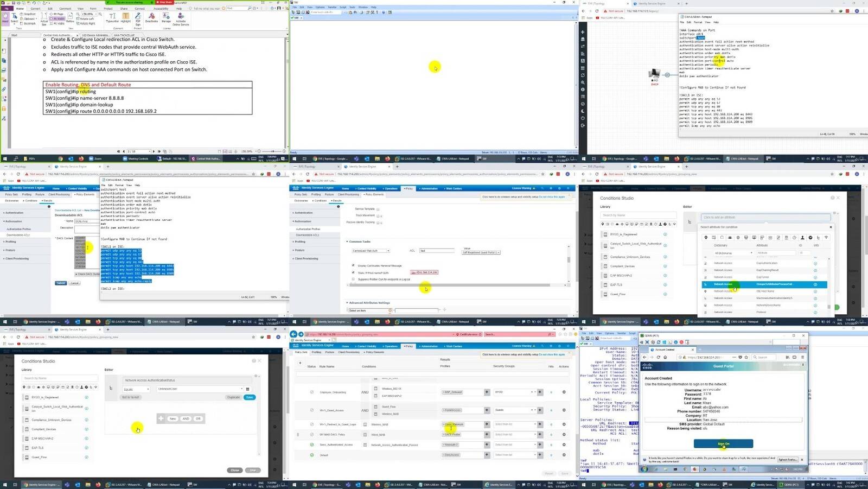
Task: Click Stop Share above the PDF editor
Action: [165, 2]
